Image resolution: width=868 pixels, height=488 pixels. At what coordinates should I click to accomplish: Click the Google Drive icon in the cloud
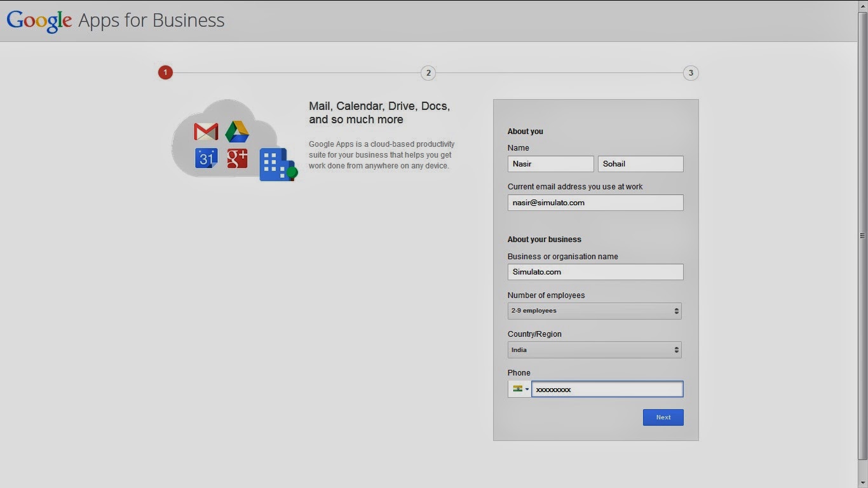pos(237,132)
